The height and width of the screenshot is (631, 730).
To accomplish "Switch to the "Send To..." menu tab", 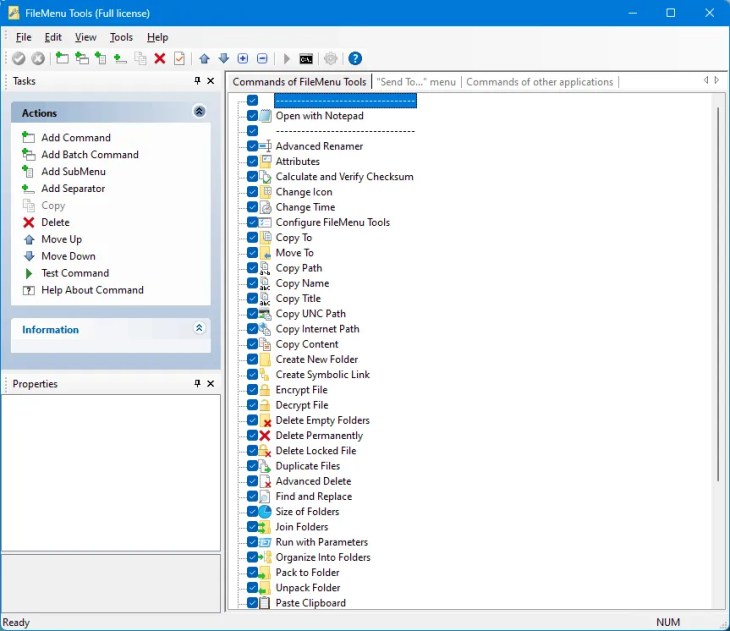I will click(x=416, y=82).
